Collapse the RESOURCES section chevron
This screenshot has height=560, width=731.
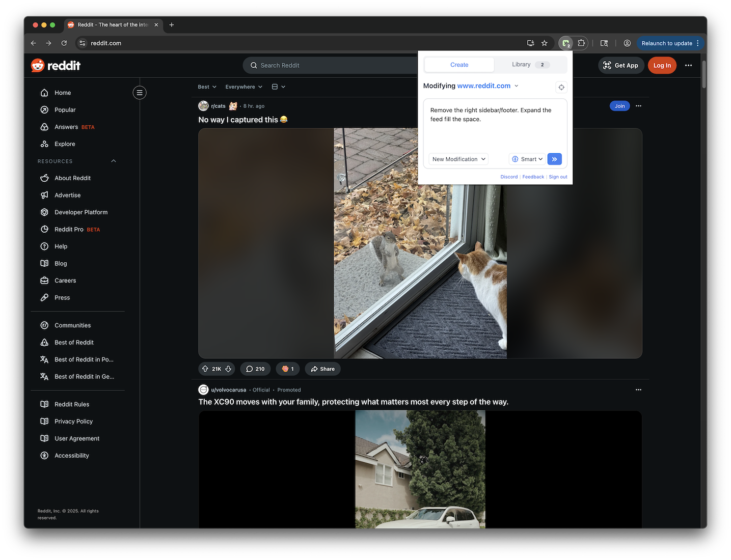coord(113,161)
